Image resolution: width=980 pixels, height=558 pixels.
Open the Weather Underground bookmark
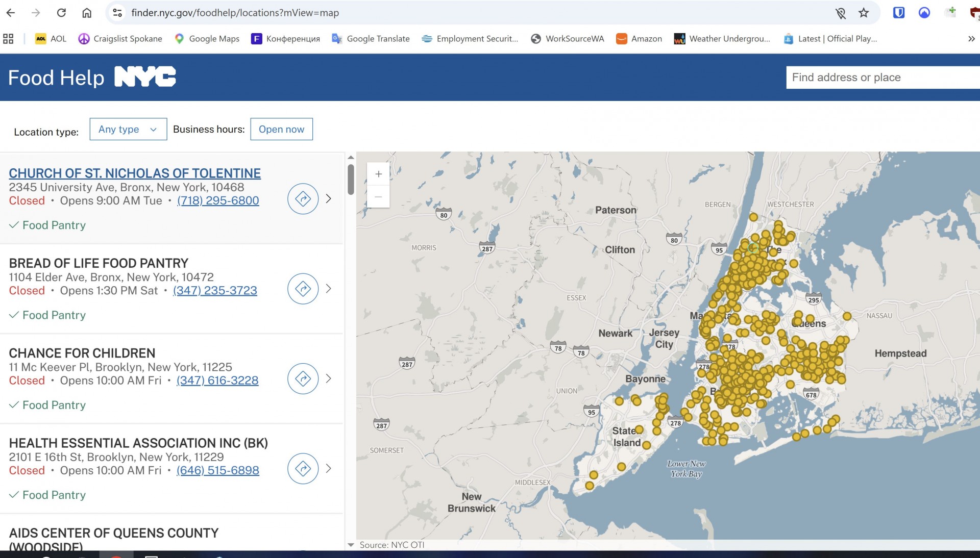coord(722,39)
